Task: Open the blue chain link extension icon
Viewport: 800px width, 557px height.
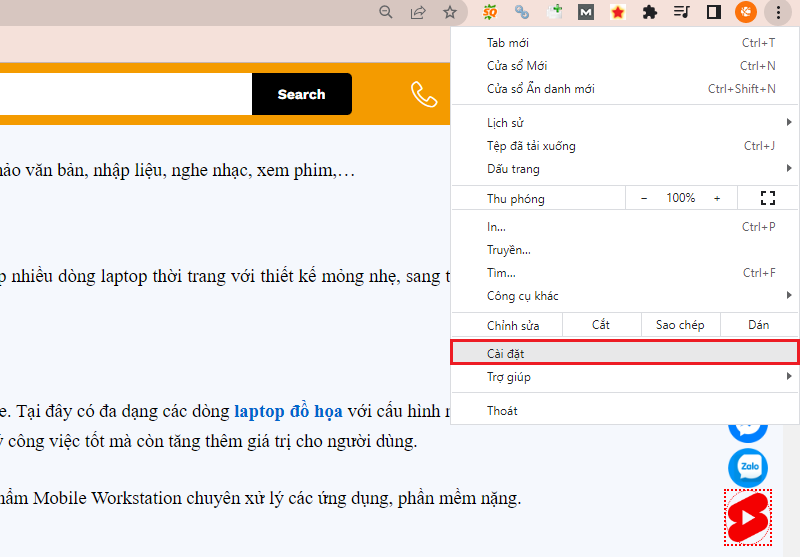Action: click(x=521, y=12)
